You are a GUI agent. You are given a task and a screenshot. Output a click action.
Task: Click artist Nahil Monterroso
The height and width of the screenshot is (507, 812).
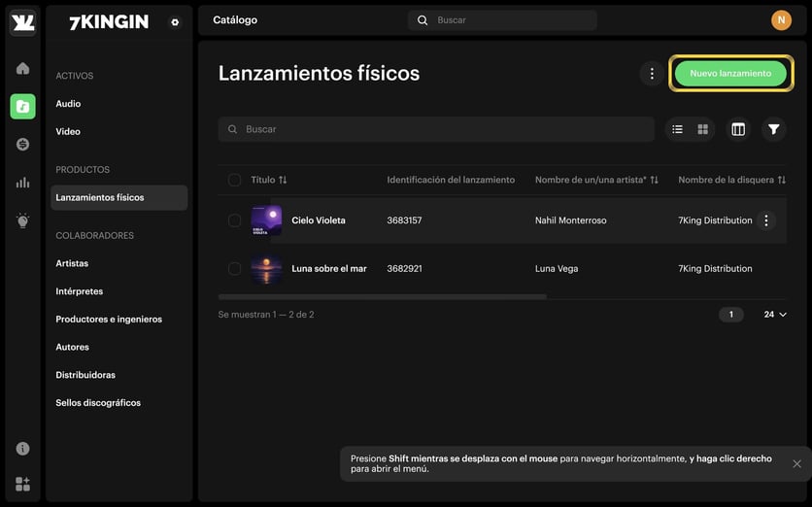[x=571, y=220]
